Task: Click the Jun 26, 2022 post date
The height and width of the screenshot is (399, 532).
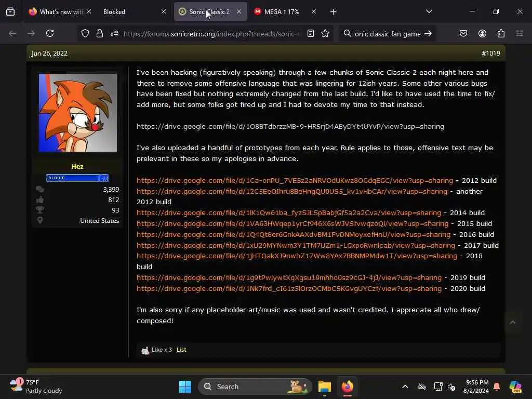Action: (x=49, y=54)
